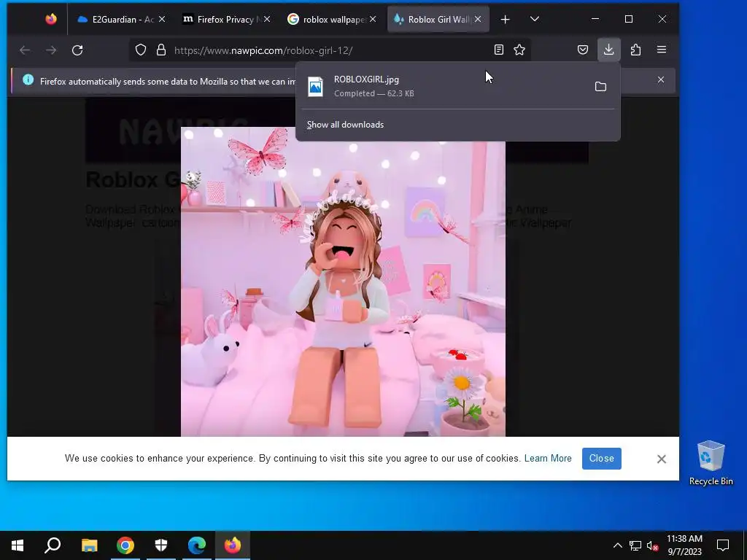Open the clock showing 11:38 AM

point(684,545)
